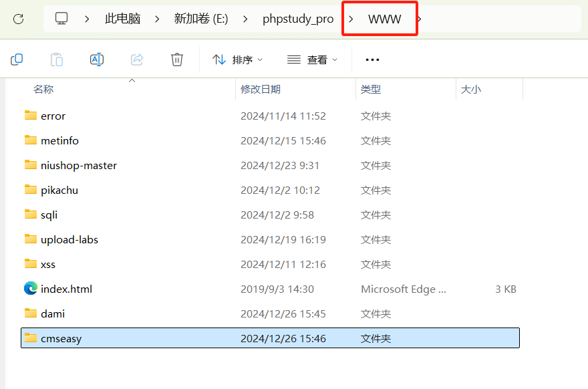
Task: Click the date 2024/12/2 10:12
Action: tap(280, 190)
